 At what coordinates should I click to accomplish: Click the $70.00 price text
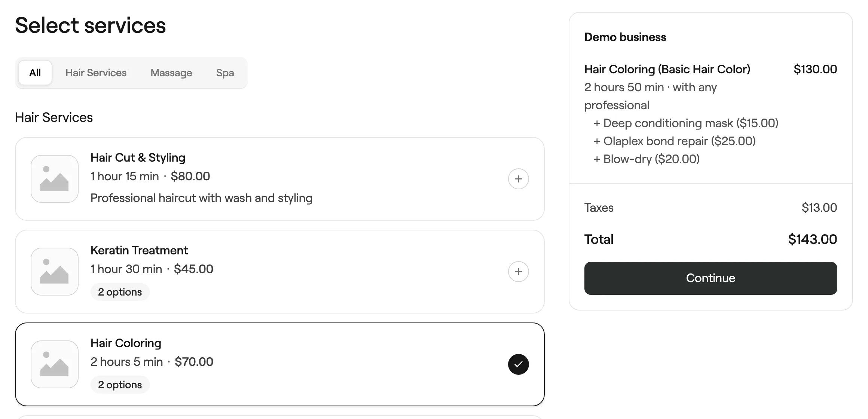tap(194, 362)
